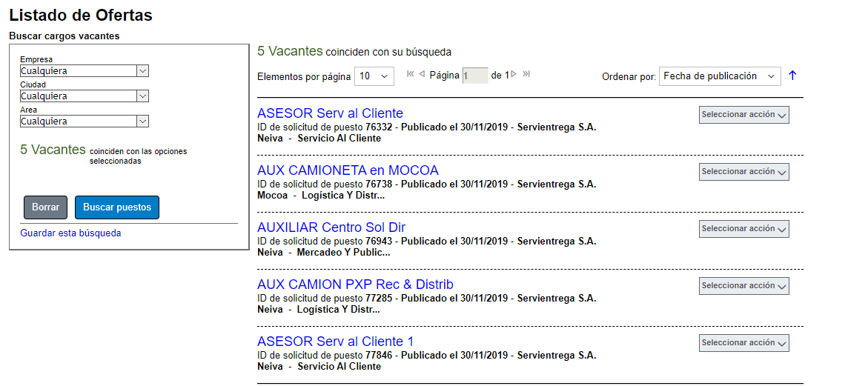Click Guardar esta búsqueda link

pyautogui.click(x=70, y=233)
